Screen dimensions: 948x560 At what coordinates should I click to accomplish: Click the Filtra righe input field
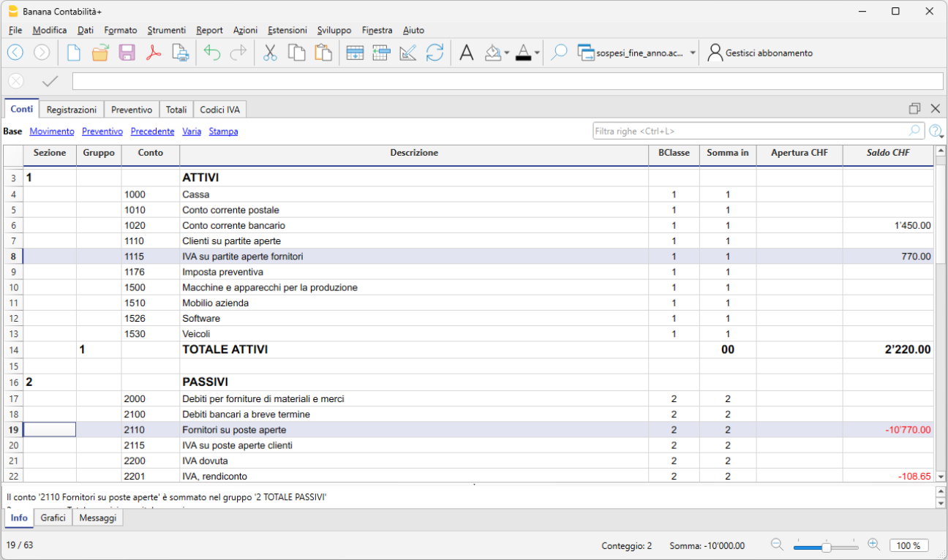759,132
